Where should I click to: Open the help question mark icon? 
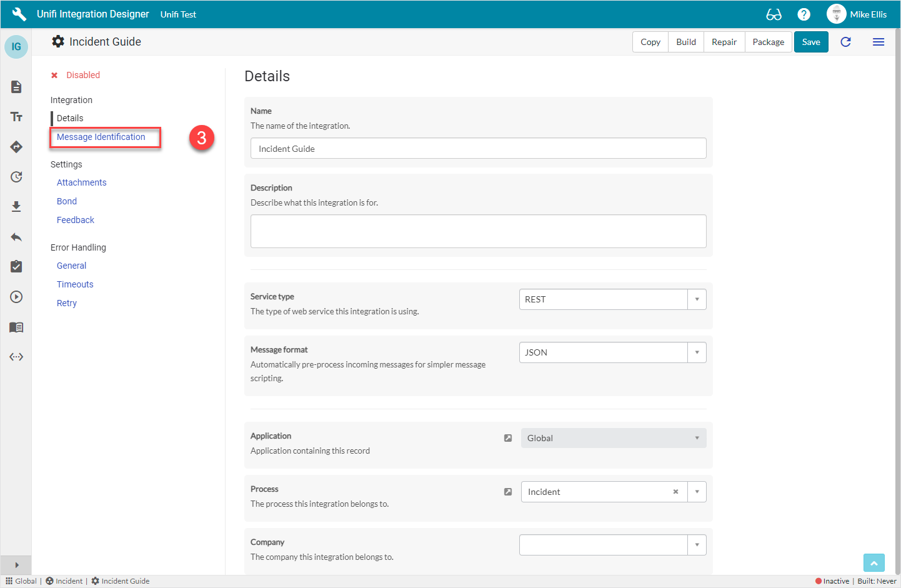coord(804,14)
